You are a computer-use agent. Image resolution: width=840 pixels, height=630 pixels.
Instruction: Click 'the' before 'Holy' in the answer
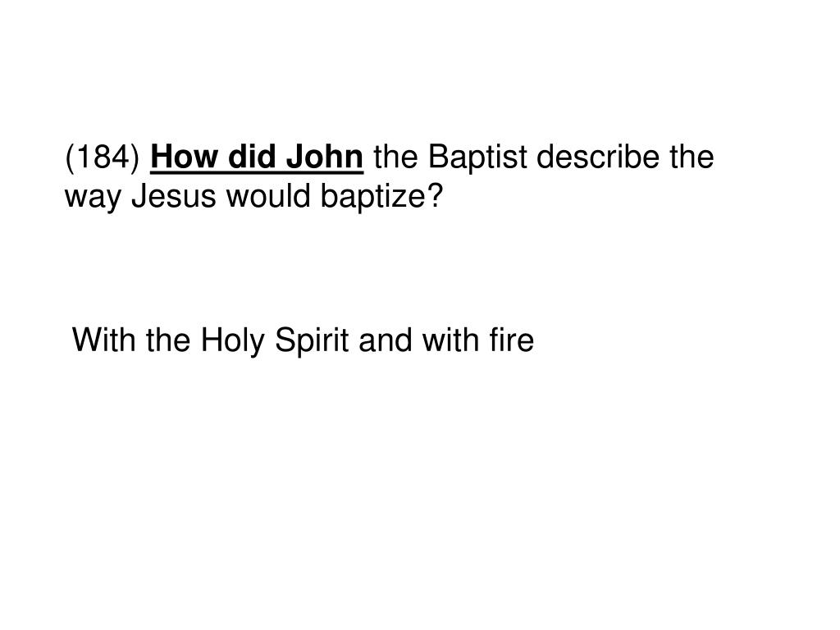[168, 340]
